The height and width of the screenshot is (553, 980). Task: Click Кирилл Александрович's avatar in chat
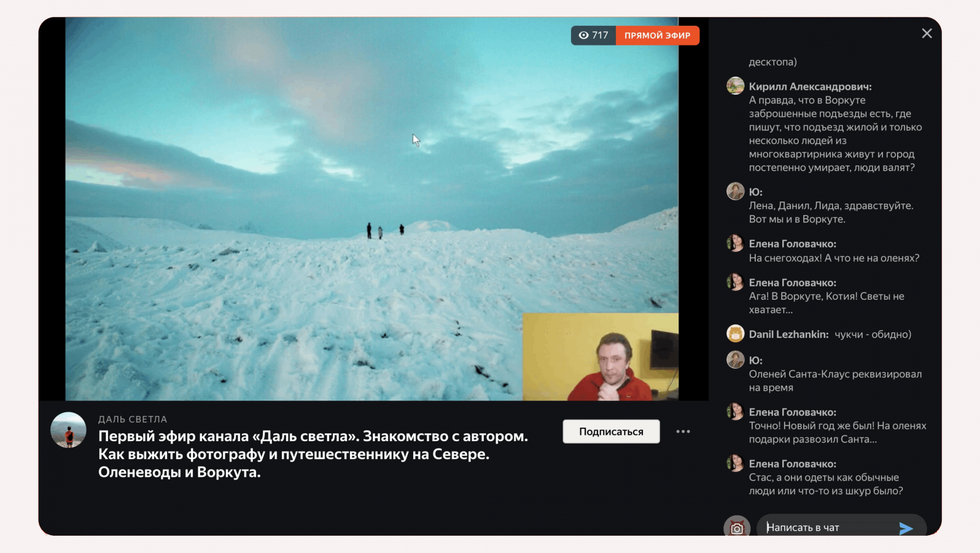pyautogui.click(x=735, y=85)
